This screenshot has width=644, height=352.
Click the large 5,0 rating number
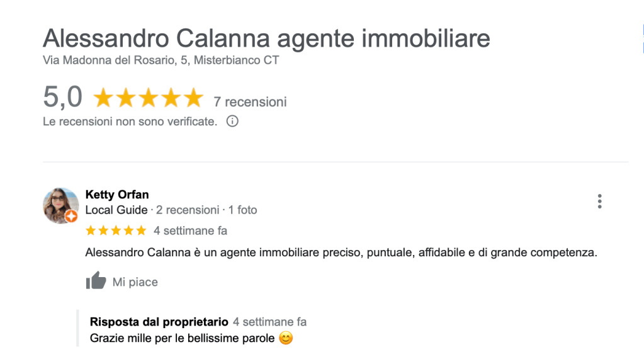(x=62, y=97)
